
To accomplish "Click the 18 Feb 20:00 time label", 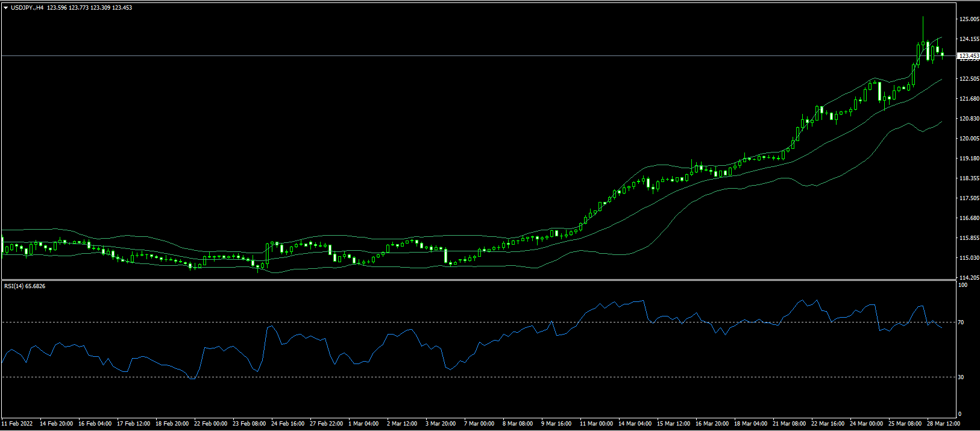I will (x=172, y=424).
